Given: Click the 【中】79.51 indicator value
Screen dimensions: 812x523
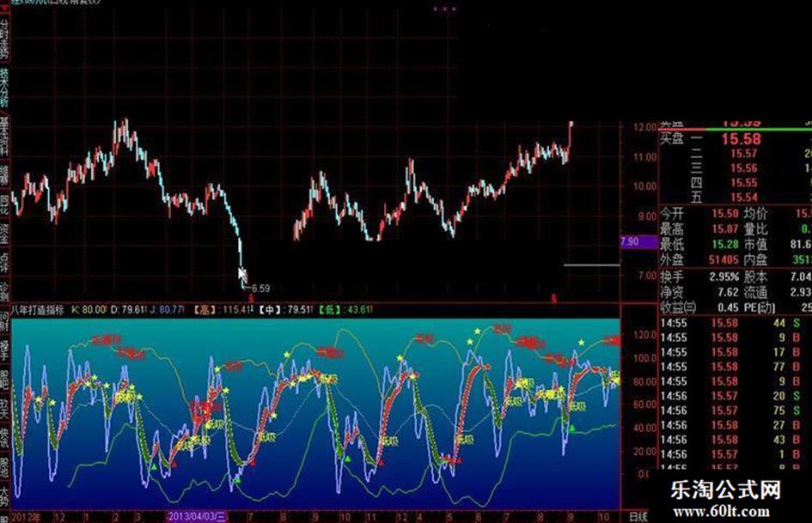Looking at the screenshot, I should (x=285, y=310).
